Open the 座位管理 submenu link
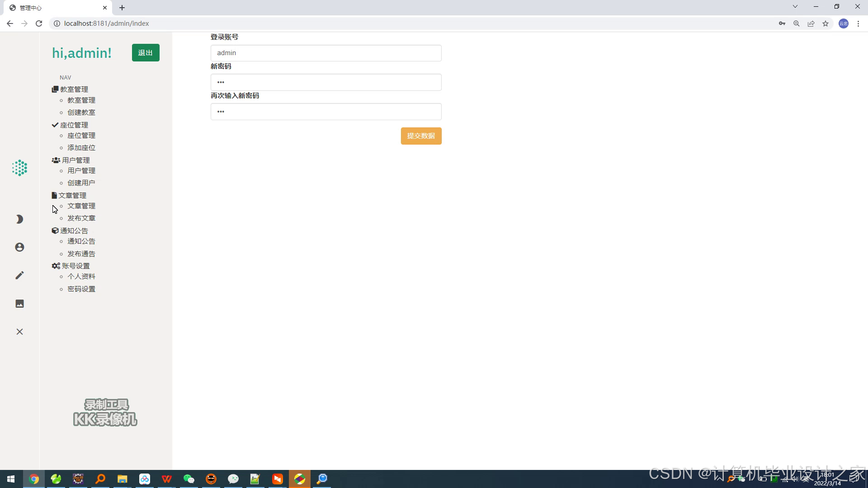This screenshot has height=488, width=868. (x=81, y=136)
